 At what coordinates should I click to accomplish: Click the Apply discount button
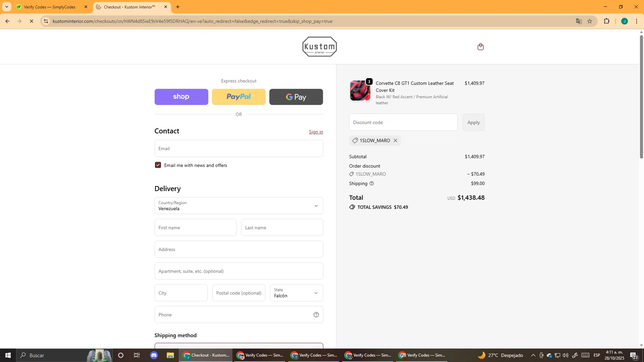pyautogui.click(x=474, y=122)
